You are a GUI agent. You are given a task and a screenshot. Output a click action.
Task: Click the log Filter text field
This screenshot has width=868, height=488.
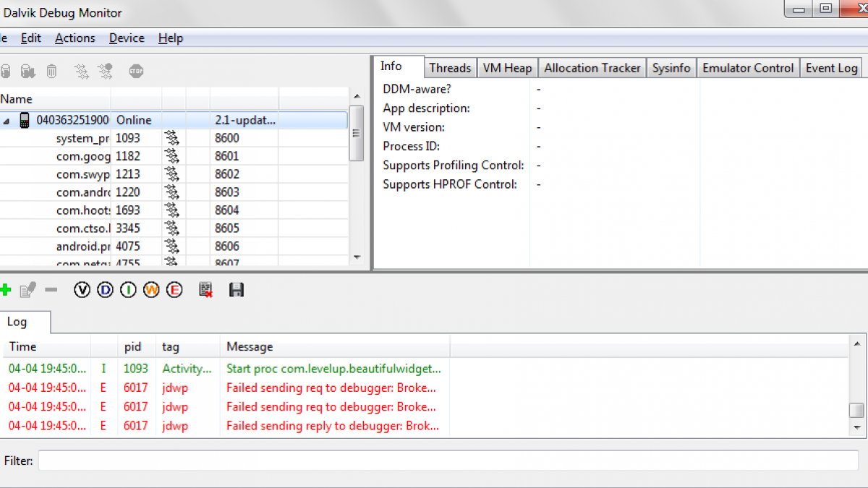click(x=448, y=461)
